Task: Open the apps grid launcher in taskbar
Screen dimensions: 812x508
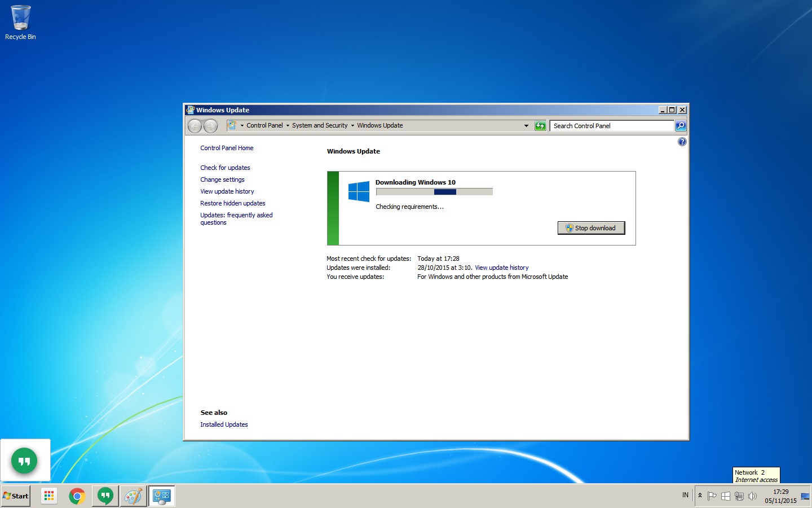Action: point(49,496)
